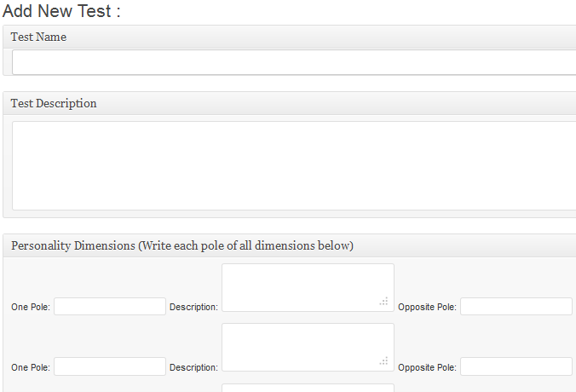This screenshot has height=392, width=576.
Task: Click the first Description box resize handle
Action: coord(384,302)
